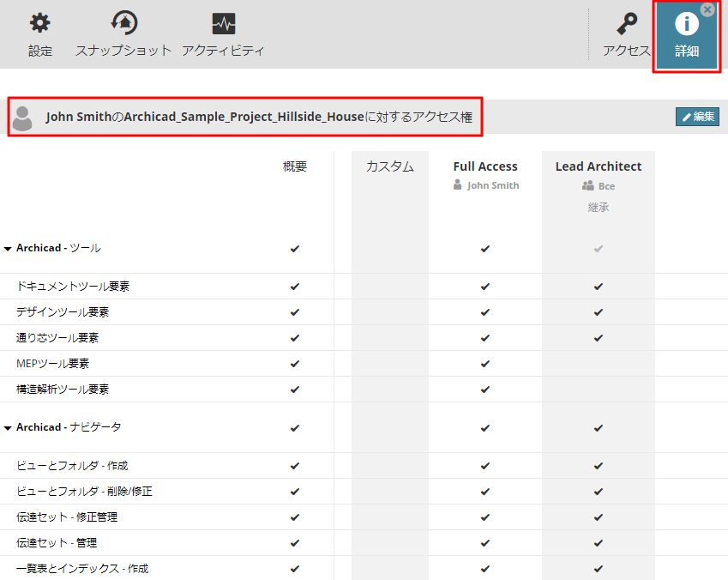Image resolution: width=728 pixels, height=580 pixels.
Task: Click the 継承 label under Lead Architect
Action: coord(599,208)
